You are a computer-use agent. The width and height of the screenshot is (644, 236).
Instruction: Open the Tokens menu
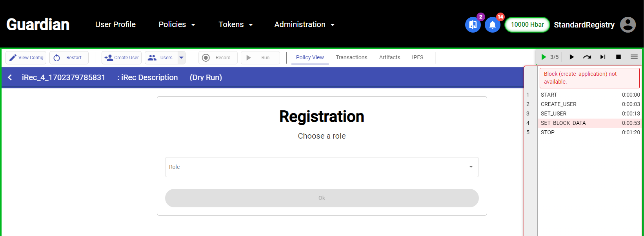coord(236,24)
